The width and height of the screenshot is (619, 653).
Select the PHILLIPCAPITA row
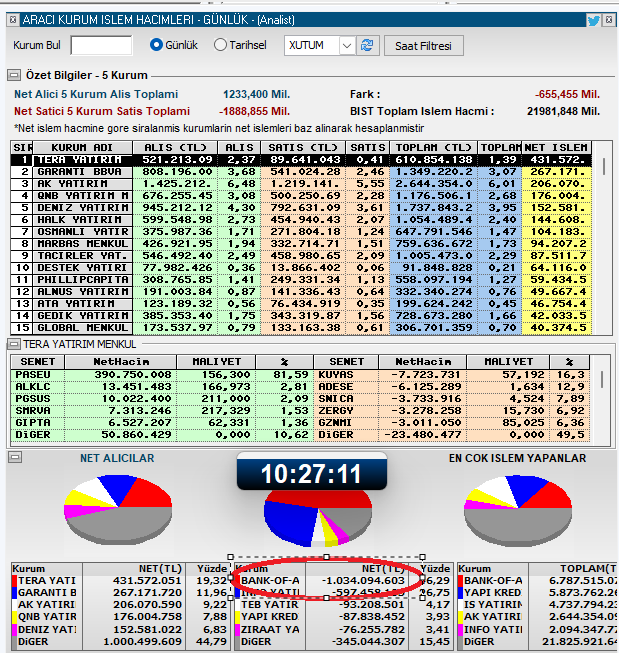[301, 280]
